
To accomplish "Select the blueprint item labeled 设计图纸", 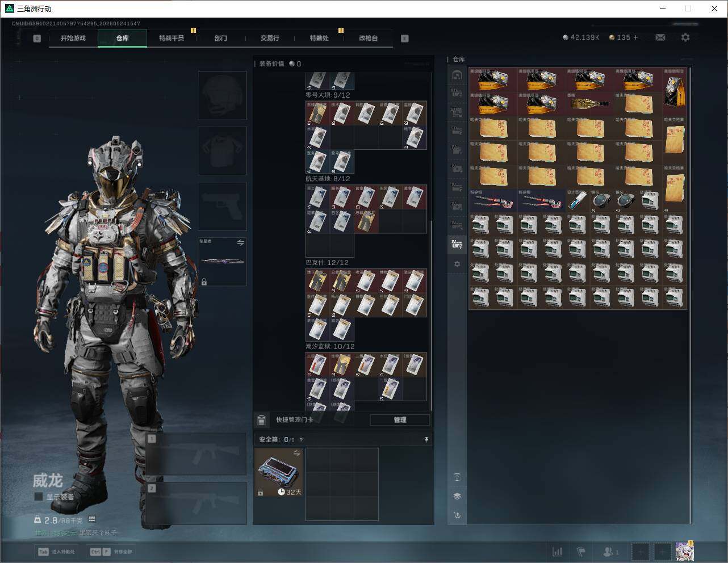I will 578,201.
